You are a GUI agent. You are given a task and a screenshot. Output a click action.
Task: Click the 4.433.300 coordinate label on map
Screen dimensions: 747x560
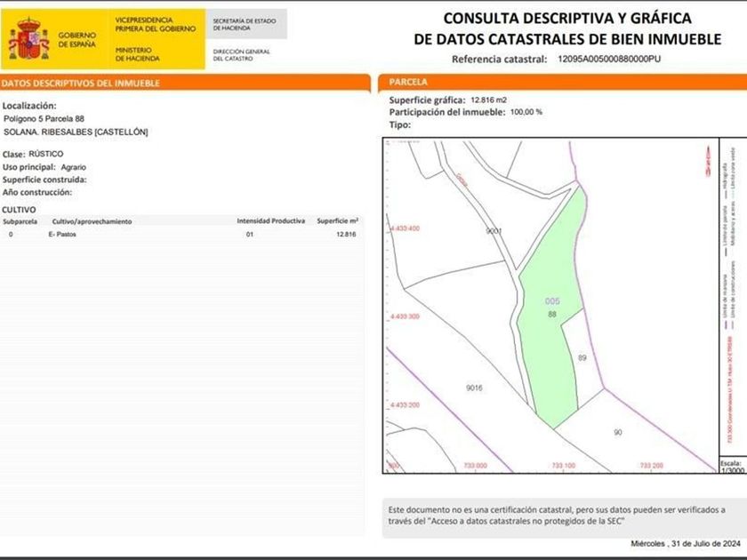tap(405, 316)
